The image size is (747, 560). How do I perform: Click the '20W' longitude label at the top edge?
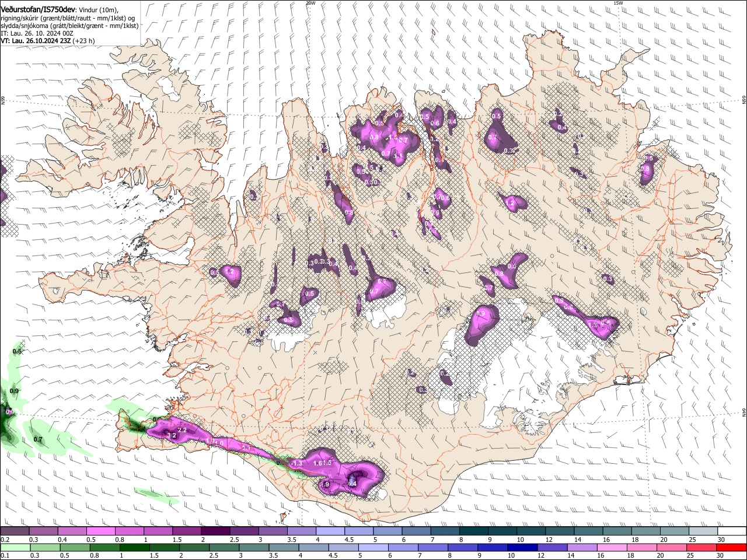tap(310, 3)
